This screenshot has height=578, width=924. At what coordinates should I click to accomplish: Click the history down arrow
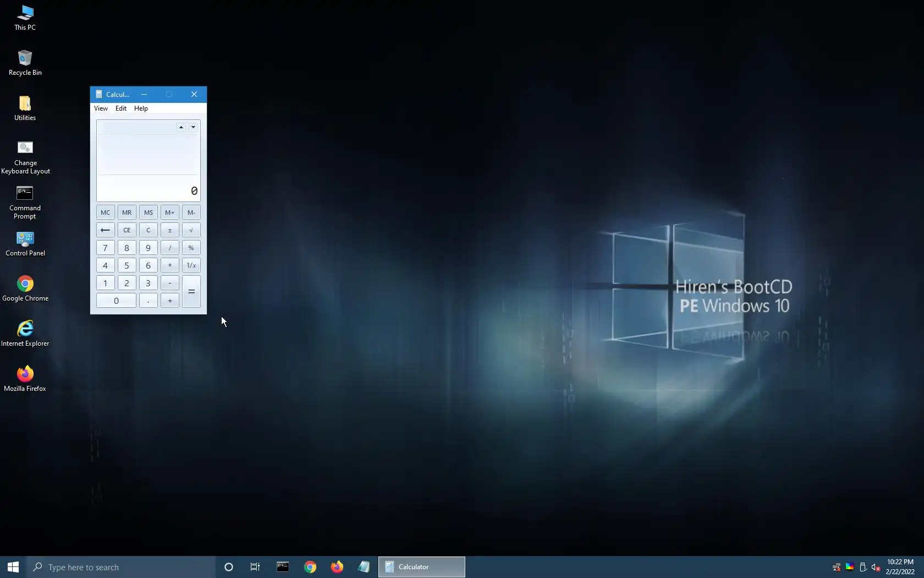[x=193, y=127]
